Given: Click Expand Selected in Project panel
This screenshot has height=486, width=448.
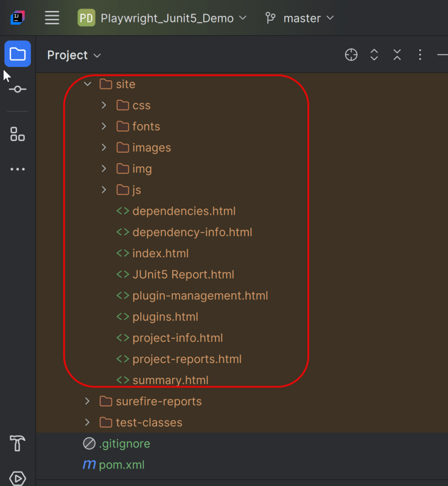Looking at the screenshot, I should tap(374, 55).
